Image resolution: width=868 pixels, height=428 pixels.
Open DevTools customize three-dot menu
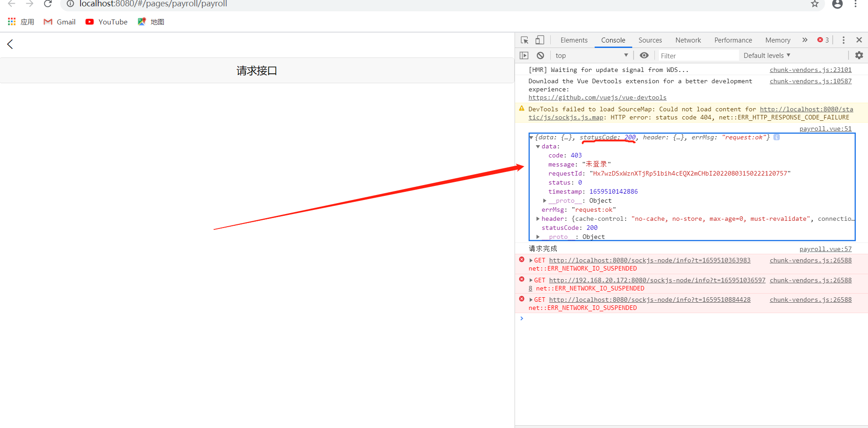843,40
